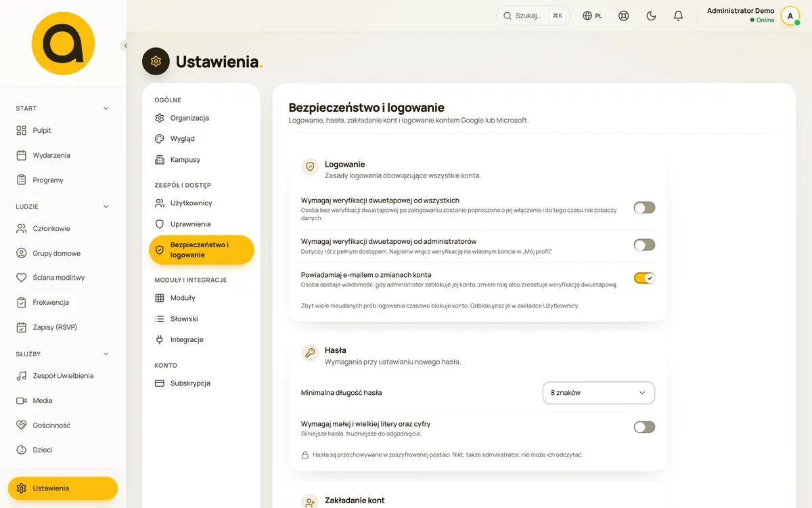Collapse the LUDZIE section chevron
The image size is (812, 508).
coord(106,207)
